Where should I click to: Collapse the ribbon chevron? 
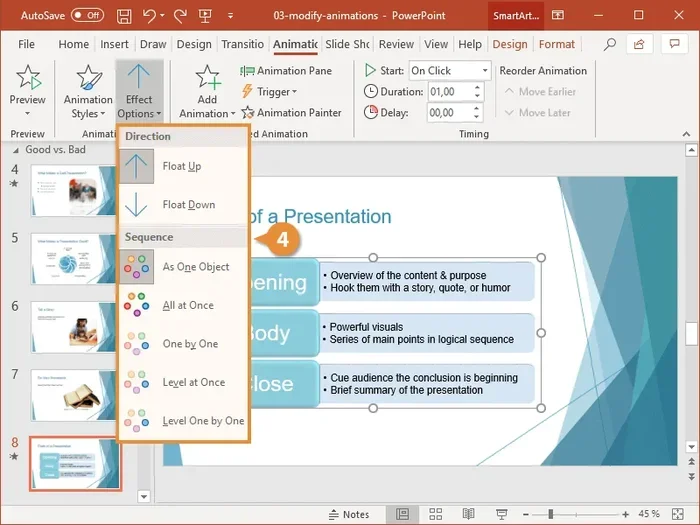(686, 134)
